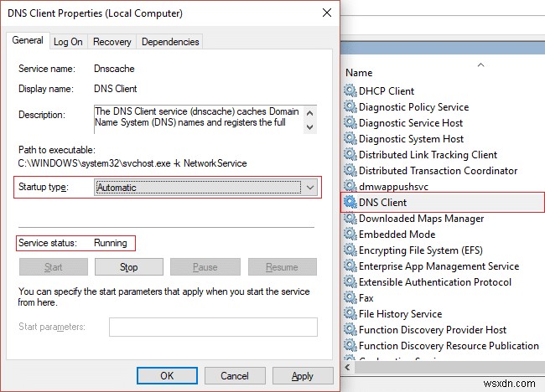The height and width of the screenshot is (392, 545).
Task: Click the dmwappushsvc service gear icon
Action: pyautogui.click(x=350, y=187)
